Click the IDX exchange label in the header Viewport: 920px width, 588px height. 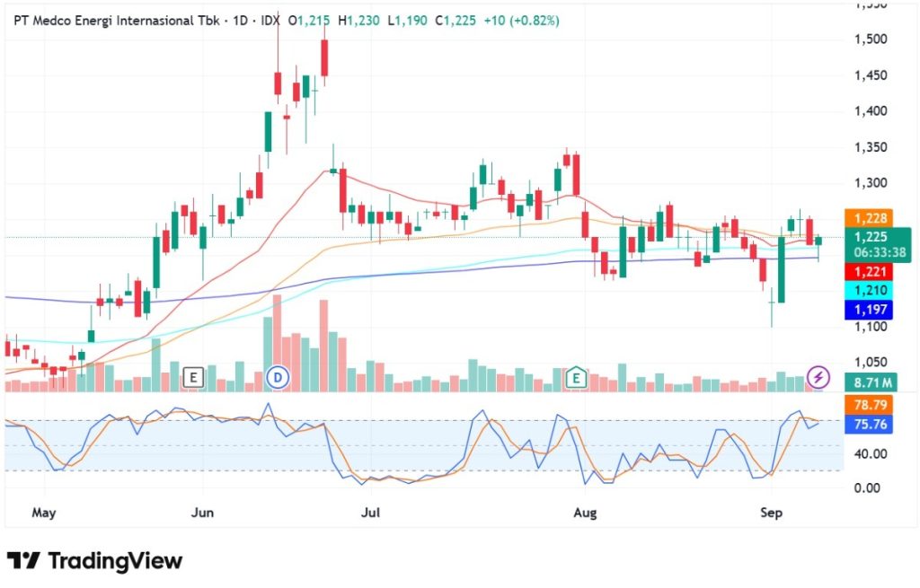point(270,22)
